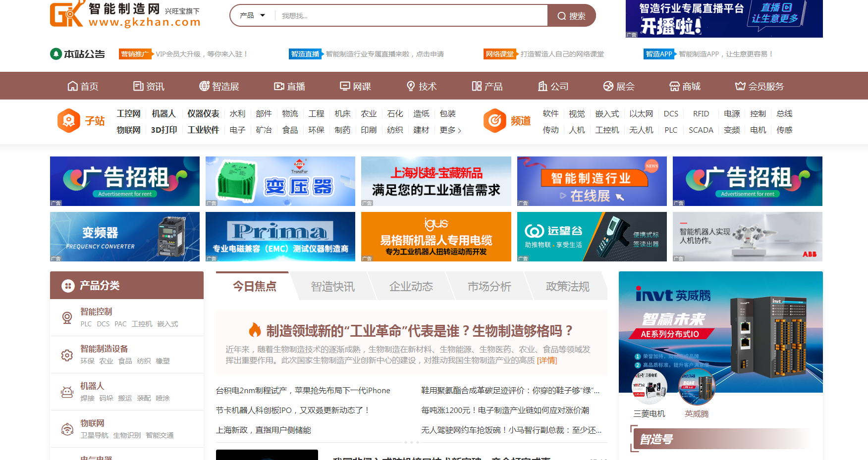Viewport: 868px width, 460px height.
Task: Click the 焊接 link under 机器人
Action: click(87, 398)
